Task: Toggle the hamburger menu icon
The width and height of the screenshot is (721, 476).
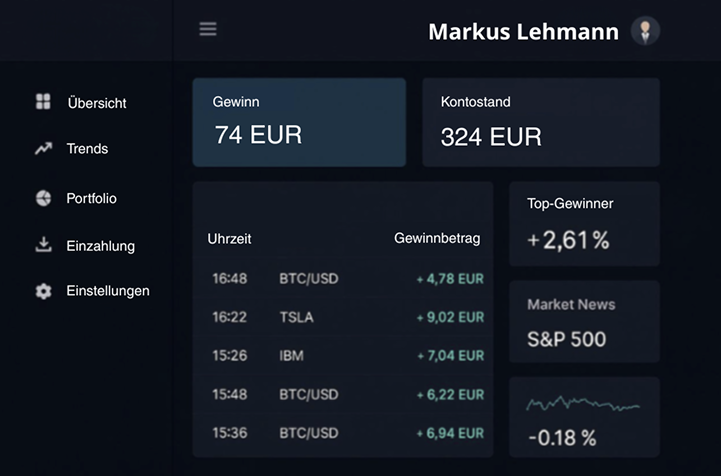Action: [208, 29]
